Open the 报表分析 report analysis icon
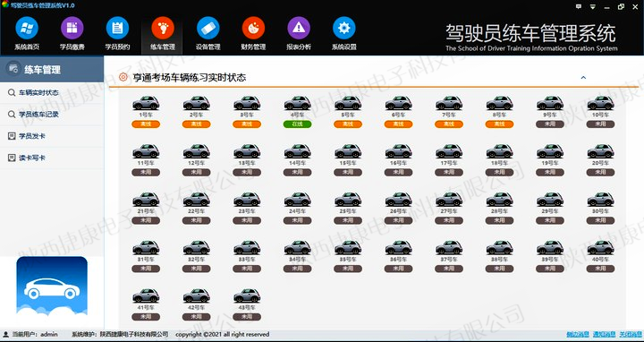The height and width of the screenshot is (342, 644). 299,29
